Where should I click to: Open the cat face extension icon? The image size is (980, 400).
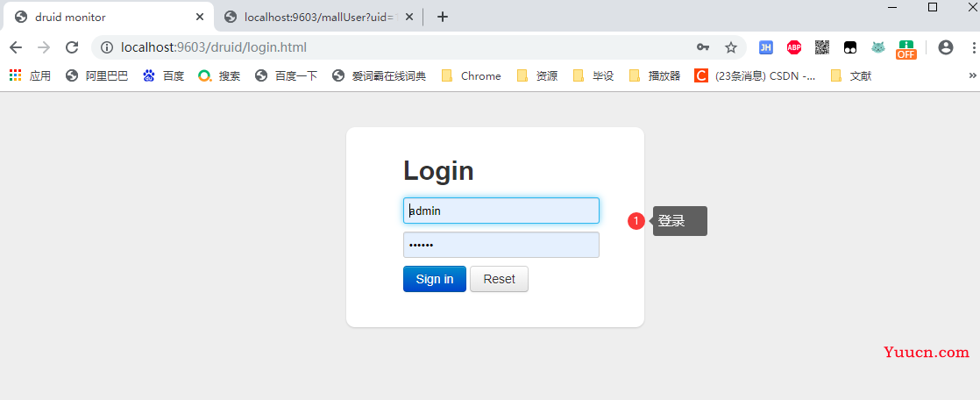click(878, 47)
